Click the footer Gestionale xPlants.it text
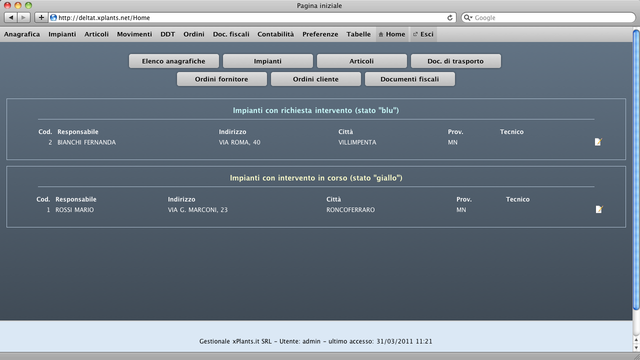 (316, 341)
